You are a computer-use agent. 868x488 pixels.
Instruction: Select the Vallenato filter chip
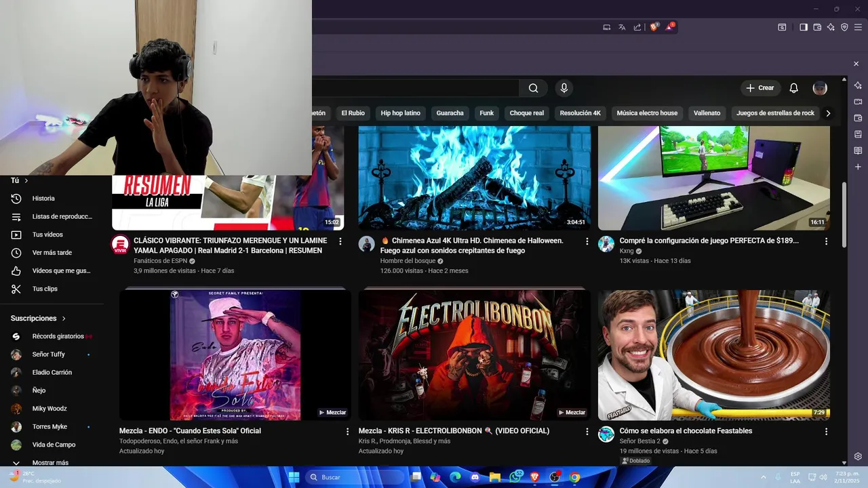[707, 113]
